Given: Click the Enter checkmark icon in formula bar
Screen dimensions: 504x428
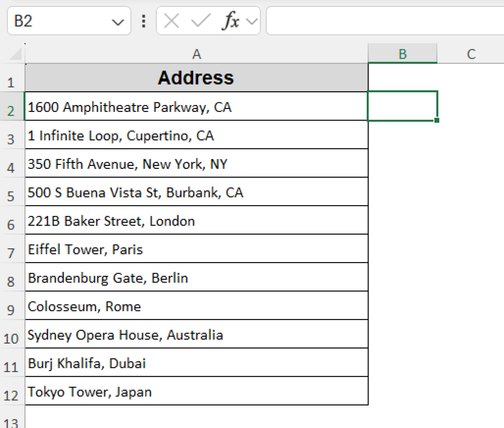Looking at the screenshot, I should coord(199,21).
